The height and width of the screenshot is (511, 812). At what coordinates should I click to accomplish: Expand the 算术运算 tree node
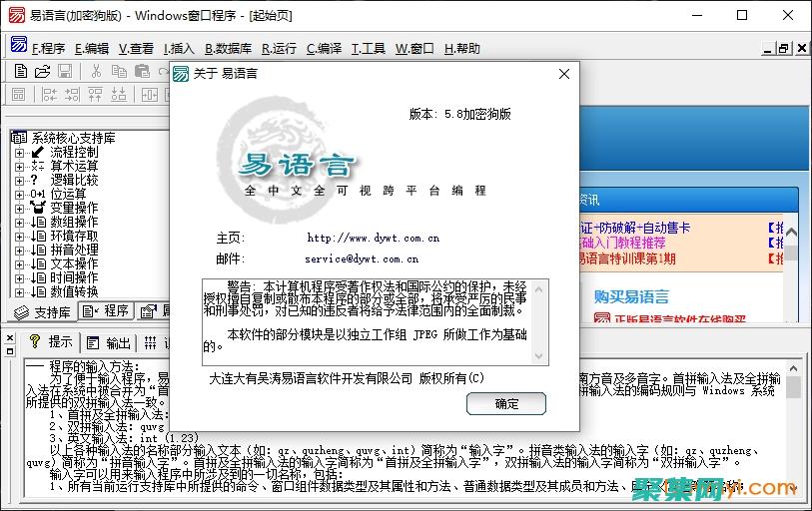pyautogui.click(x=19, y=167)
